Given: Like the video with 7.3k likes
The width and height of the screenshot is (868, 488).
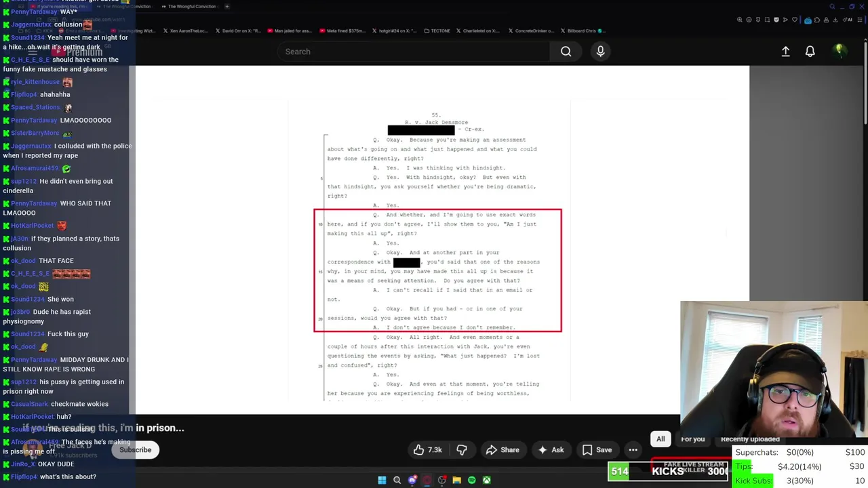Looking at the screenshot, I should pyautogui.click(x=428, y=450).
